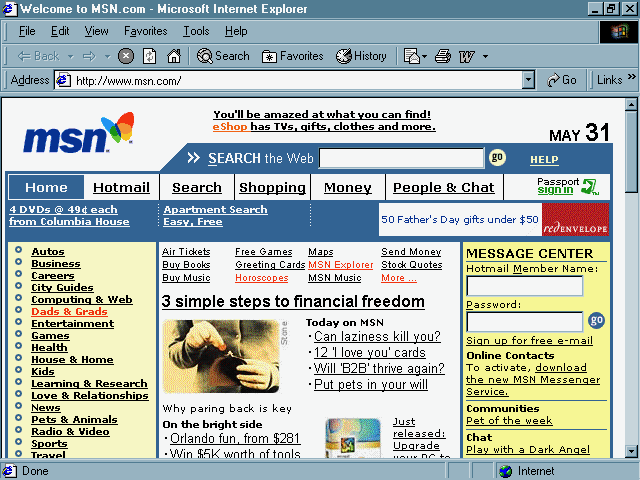The width and height of the screenshot is (640, 480).
Task: Open 3 simple steps to financial freedom headline
Action: tap(293, 302)
